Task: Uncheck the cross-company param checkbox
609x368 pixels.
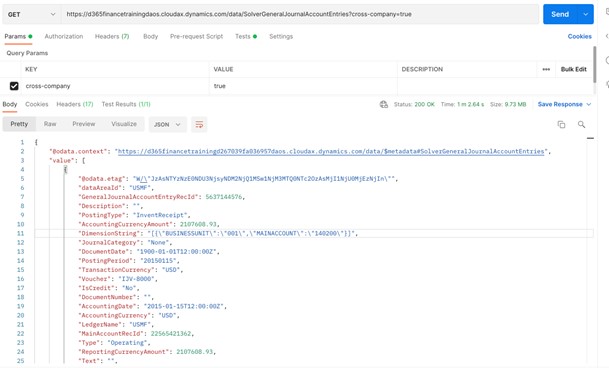Action: (x=14, y=86)
